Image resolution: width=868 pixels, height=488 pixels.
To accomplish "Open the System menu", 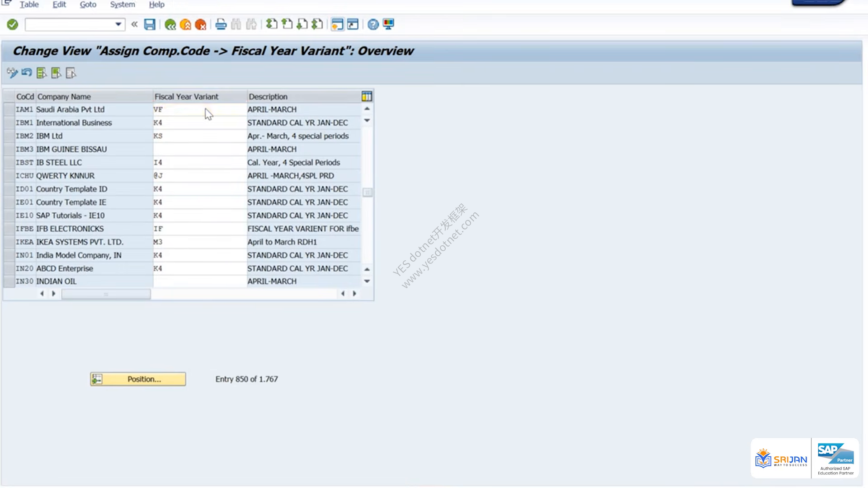I will [x=123, y=5].
